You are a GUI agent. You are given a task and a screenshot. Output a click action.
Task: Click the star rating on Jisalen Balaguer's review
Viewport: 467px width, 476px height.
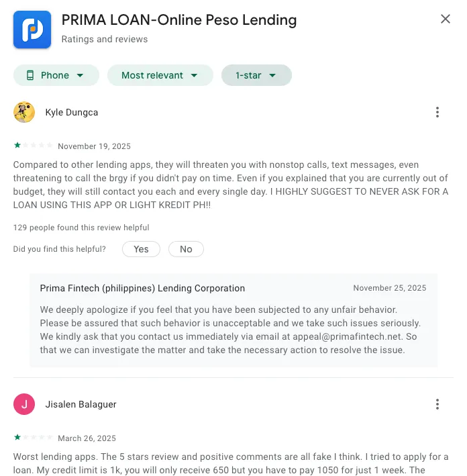click(34, 438)
